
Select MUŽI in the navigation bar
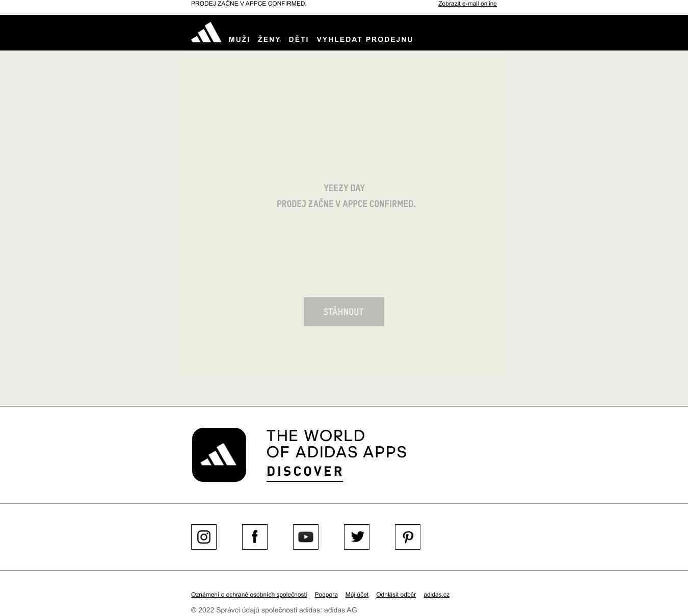tap(240, 39)
